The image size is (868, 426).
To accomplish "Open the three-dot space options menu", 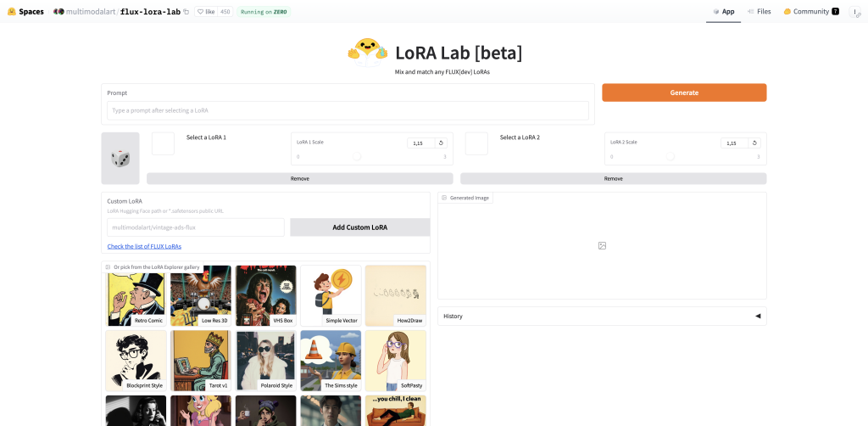I will pos(856,12).
